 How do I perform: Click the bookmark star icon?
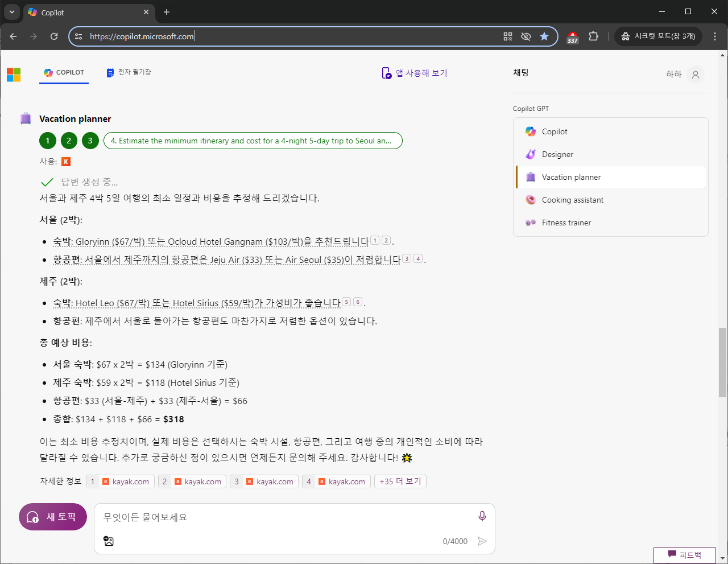click(544, 36)
